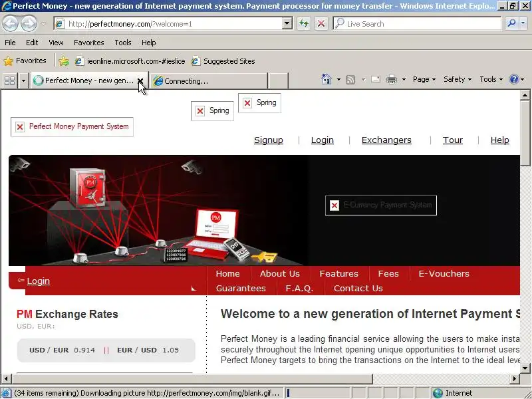Click the Signup link
532x399 pixels.
point(269,140)
